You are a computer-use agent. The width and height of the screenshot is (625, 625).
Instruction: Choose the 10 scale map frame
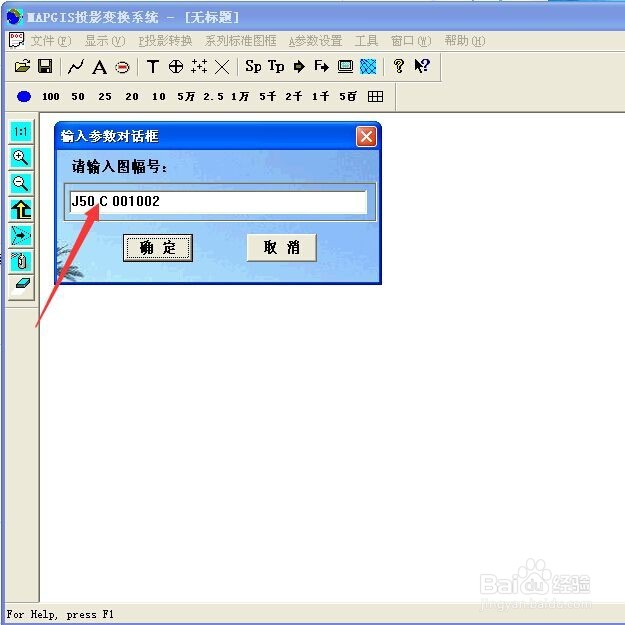coord(159,96)
